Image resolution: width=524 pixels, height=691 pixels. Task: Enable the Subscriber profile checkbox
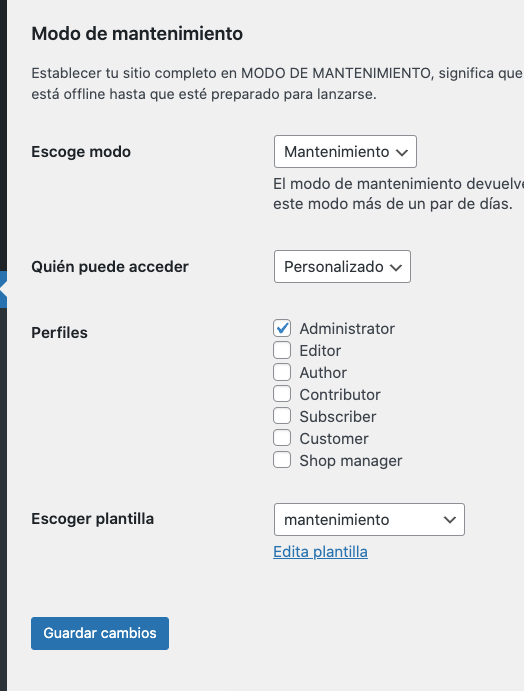[x=282, y=416]
